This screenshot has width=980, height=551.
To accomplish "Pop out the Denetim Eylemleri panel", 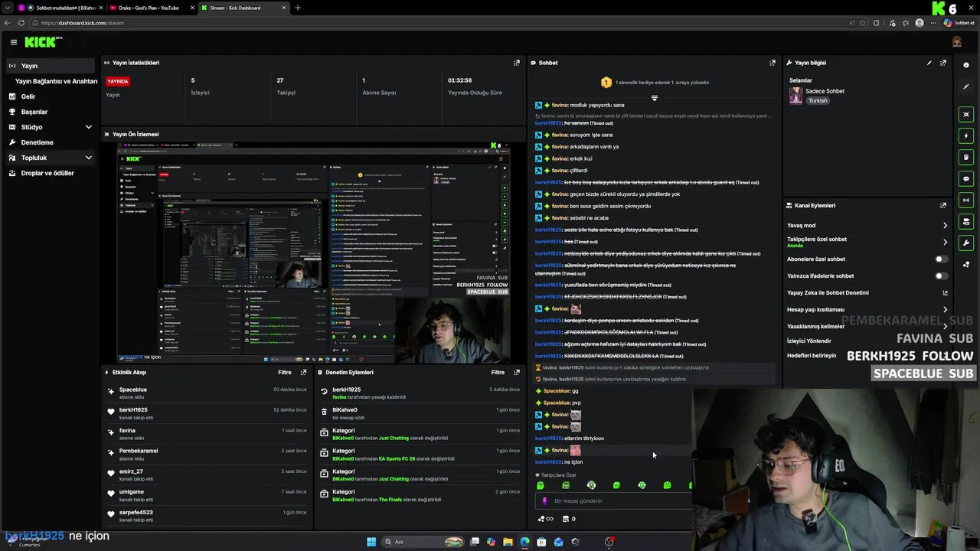I will [517, 372].
